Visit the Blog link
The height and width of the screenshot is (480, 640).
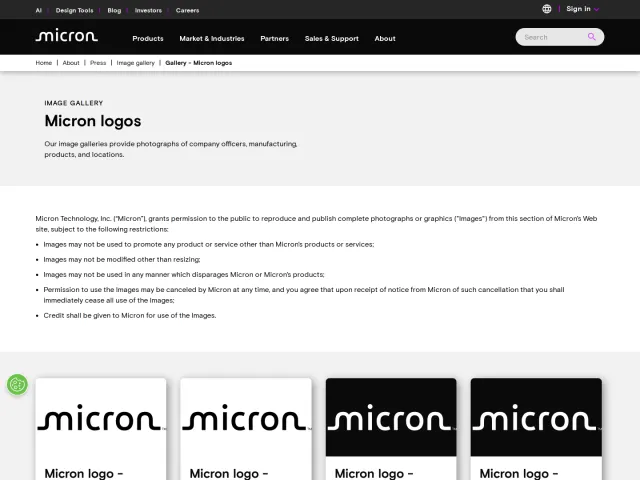click(114, 10)
